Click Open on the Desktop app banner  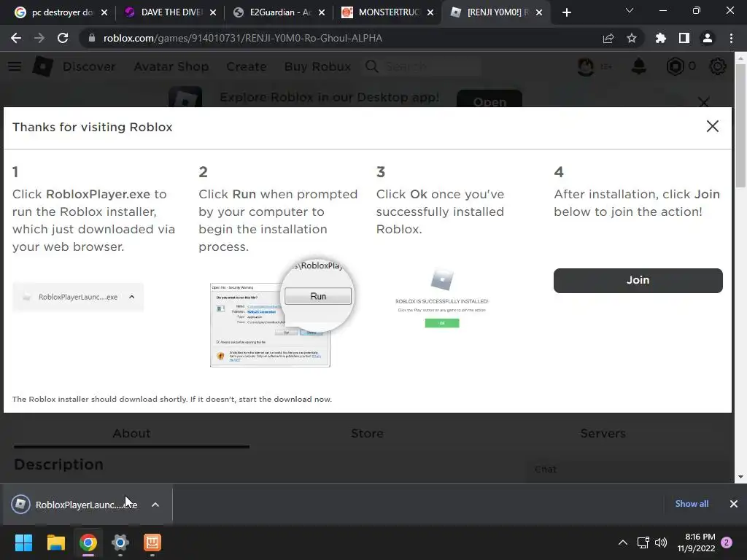click(489, 99)
